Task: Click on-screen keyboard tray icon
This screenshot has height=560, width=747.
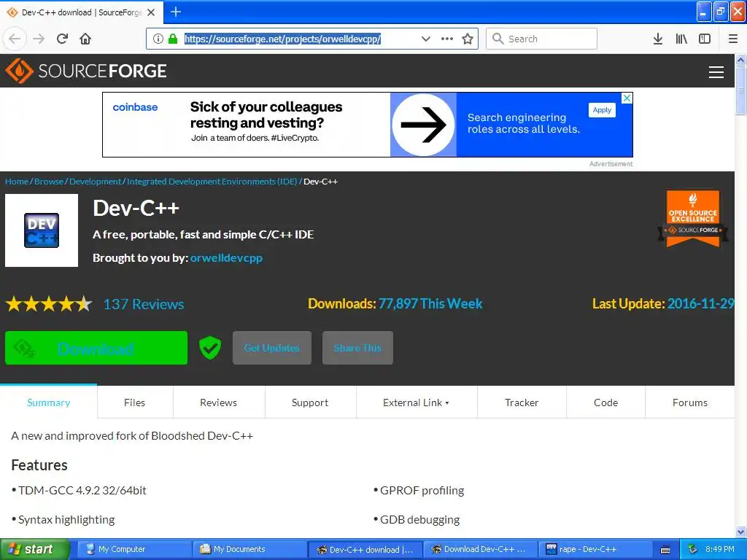Action: (x=665, y=550)
